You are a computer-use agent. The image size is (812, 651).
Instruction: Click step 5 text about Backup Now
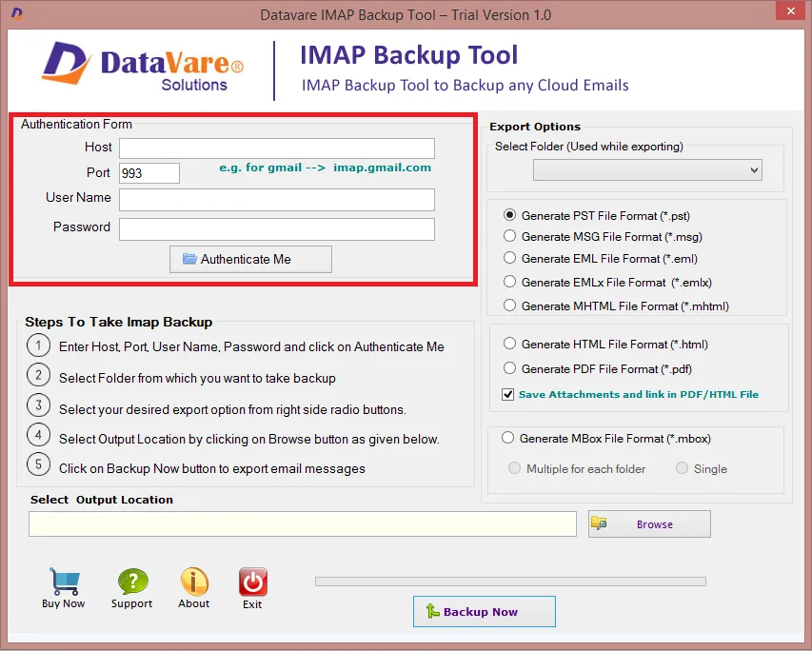[x=212, y=468]
